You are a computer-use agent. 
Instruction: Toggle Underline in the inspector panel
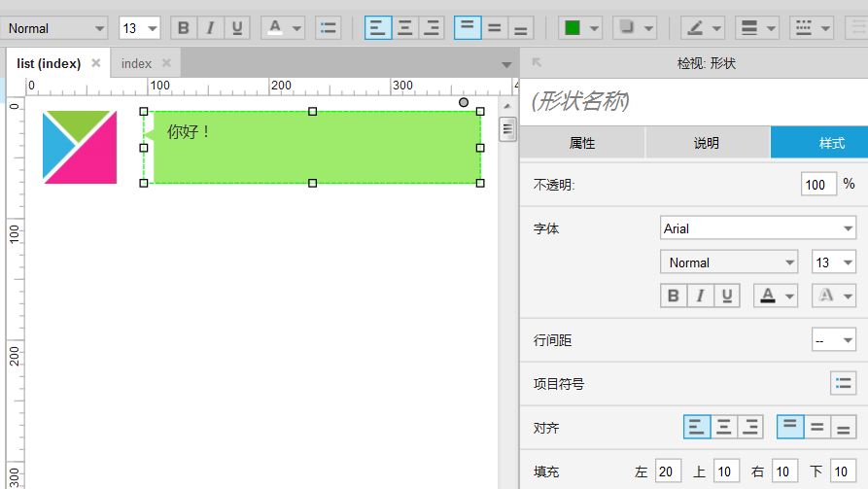click(x=727, y=296)
